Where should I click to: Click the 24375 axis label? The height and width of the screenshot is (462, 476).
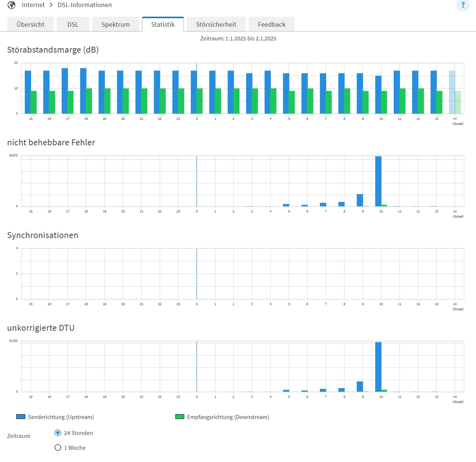click(x=13, y=155)
